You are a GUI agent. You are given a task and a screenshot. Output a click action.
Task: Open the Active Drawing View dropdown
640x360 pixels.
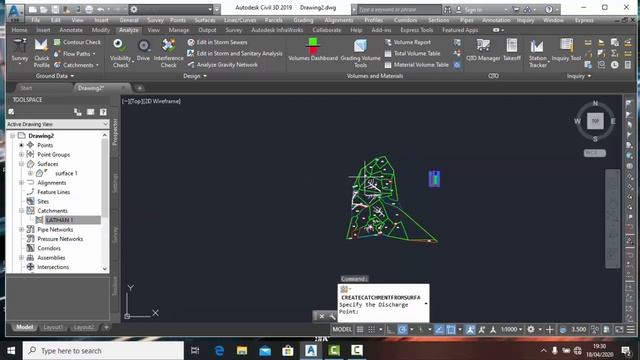(58, 124)
